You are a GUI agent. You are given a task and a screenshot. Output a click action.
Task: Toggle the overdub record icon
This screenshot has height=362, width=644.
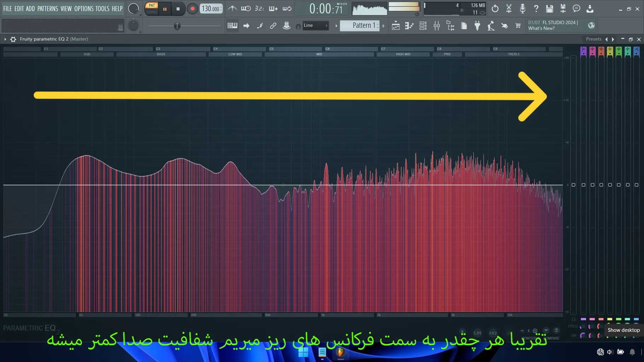pos(273,8)
